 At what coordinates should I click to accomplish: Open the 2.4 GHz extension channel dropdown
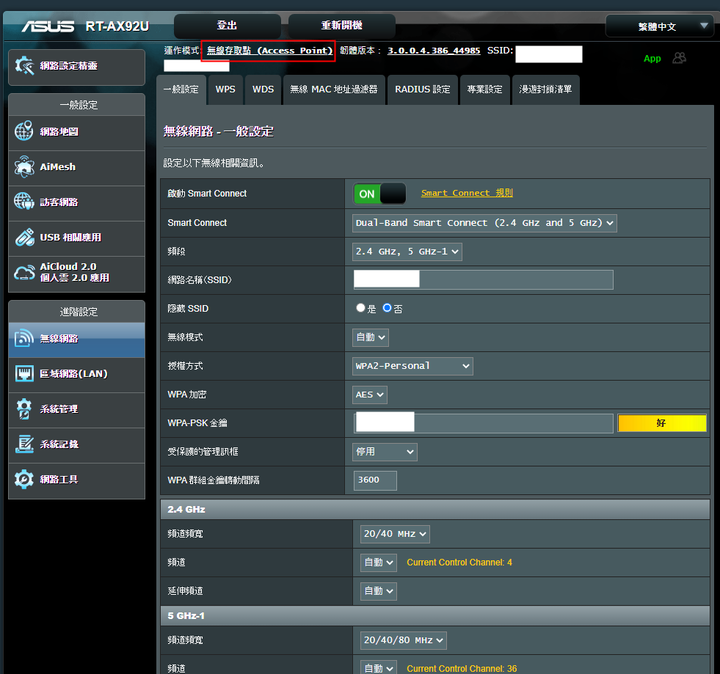click(x=378, y=591)
